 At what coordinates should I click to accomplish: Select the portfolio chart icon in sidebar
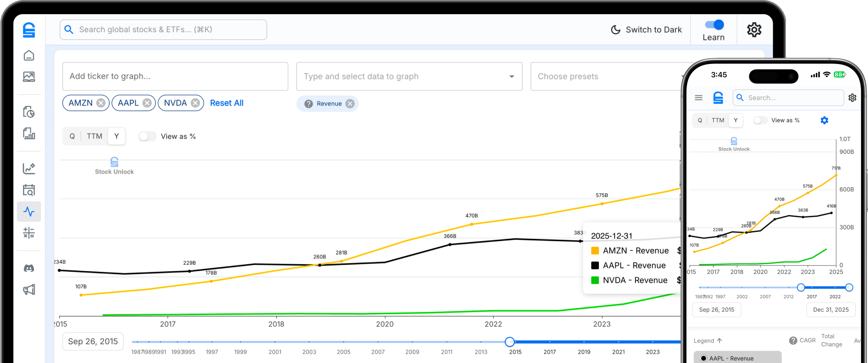(x=29, y=77)
